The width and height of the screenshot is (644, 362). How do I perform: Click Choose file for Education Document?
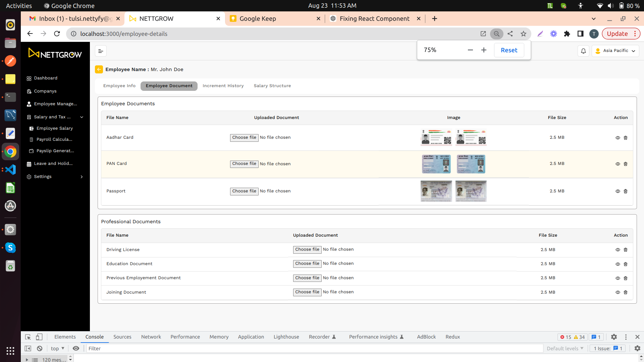(307, 263)
